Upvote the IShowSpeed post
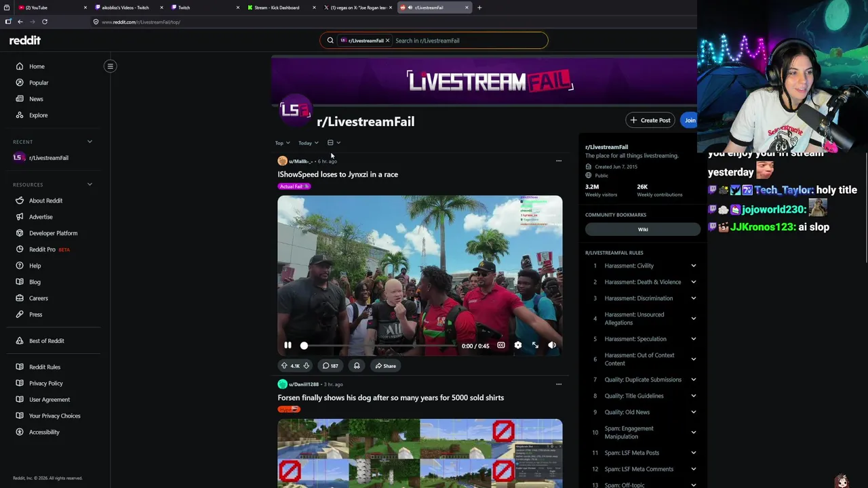The height and width of the screenshot is (488, 868). [284, 366]
